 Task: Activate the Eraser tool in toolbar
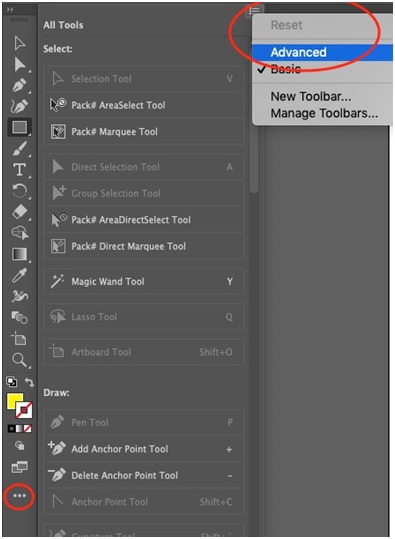point(19,212)
